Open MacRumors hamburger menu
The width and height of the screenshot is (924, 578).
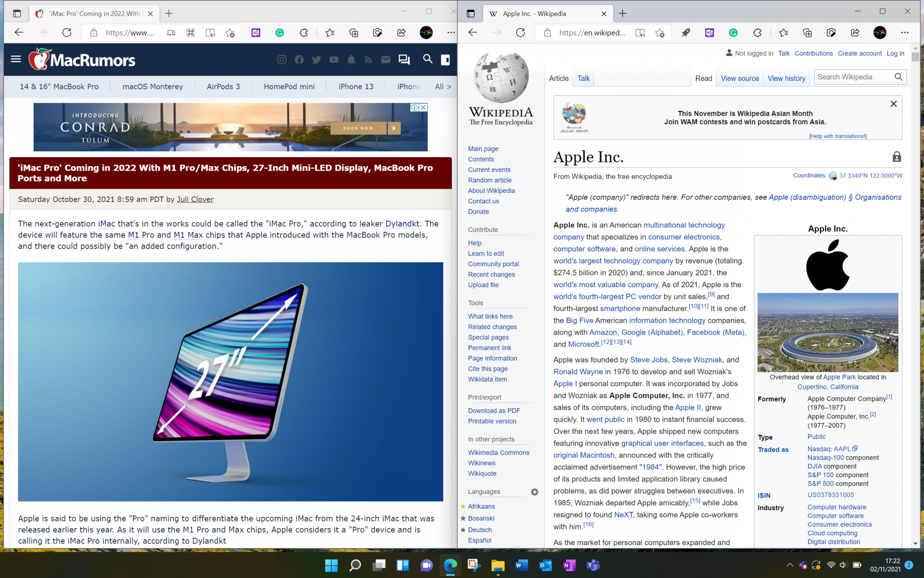[x=16, y=59]
